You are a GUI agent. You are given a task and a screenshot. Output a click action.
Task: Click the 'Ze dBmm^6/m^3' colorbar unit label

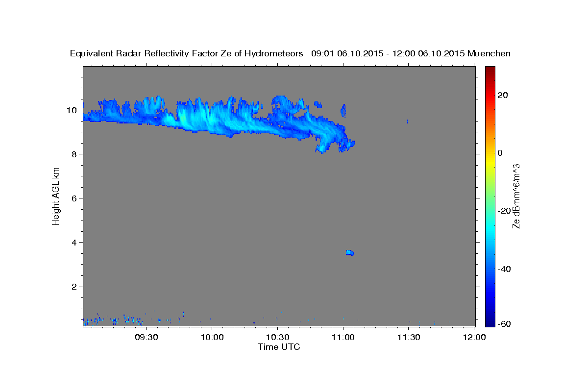516,196
